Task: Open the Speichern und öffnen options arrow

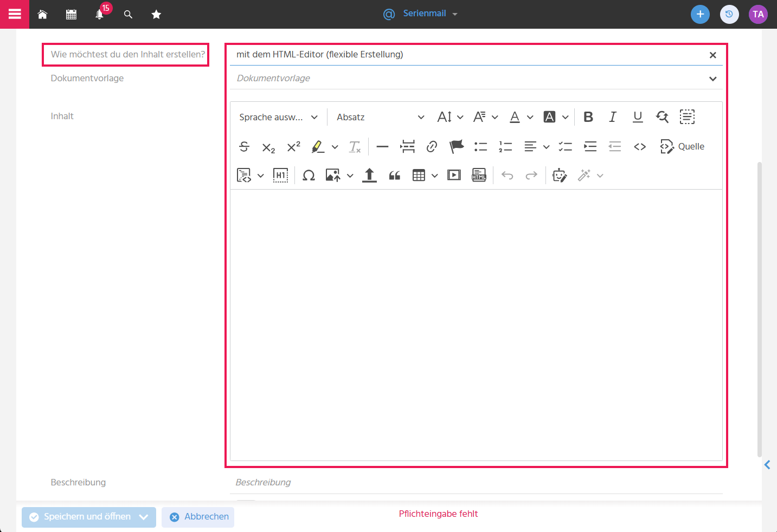Action: click(x=144, y=517)
